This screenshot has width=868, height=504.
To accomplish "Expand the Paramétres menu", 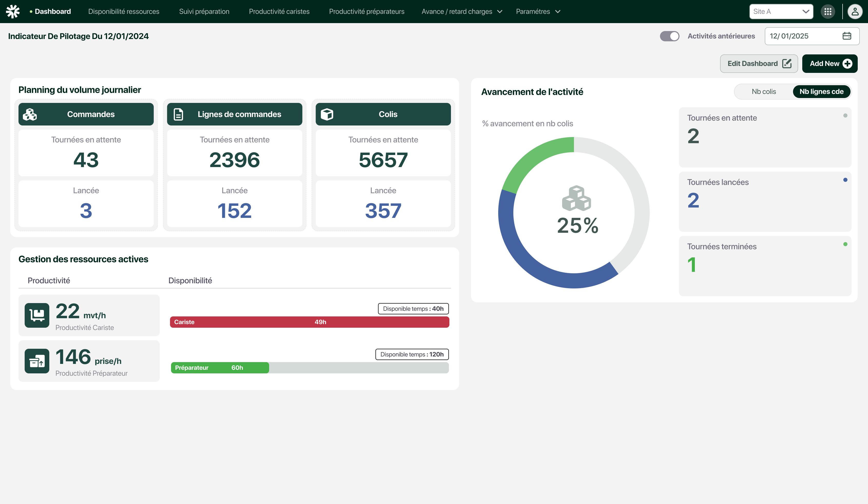I will tap(538, 11).
